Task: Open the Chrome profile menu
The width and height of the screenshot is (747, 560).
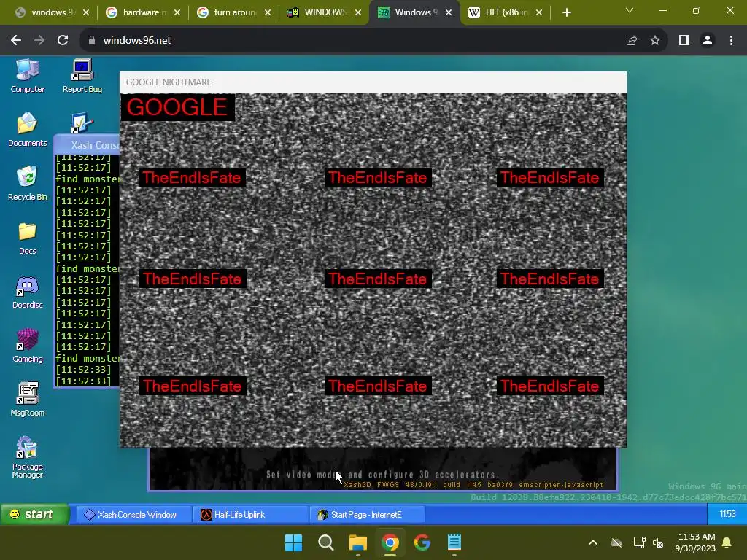Action: click(708, 41)
